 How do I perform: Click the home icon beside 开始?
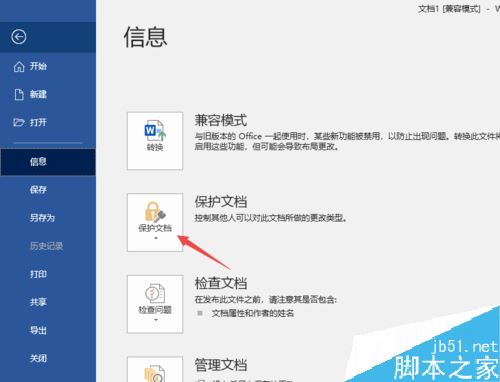(19, 67)
